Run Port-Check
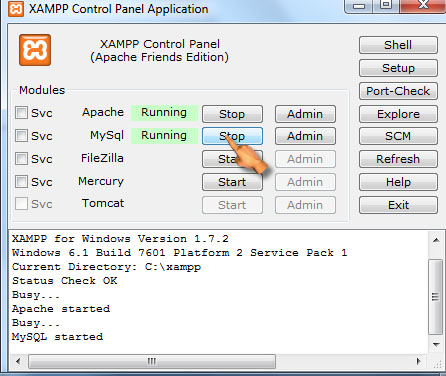Image resolution: width=446 pixels, height=376 pixels. (398, 91)
